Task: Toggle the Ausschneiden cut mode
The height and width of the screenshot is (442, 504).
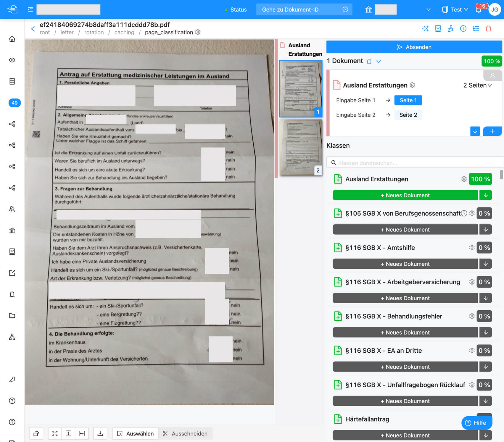Action: click(185, 433)
